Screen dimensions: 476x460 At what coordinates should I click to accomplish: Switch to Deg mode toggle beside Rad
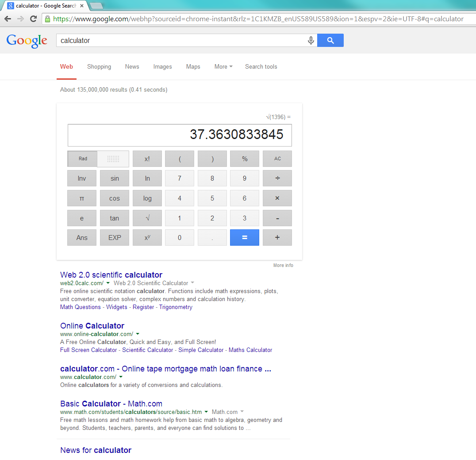pyautogui.click(x=113, y=158)
